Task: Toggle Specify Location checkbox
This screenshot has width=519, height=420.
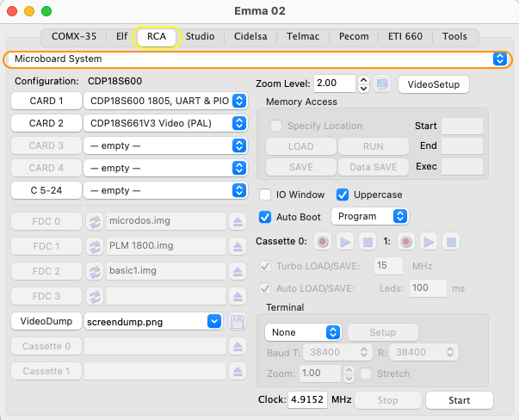Action: [276, 126]
